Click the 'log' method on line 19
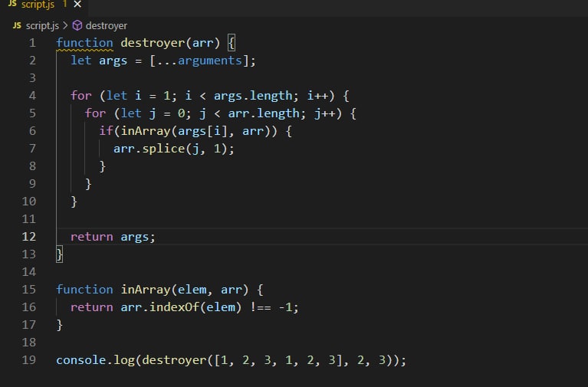 124,360
